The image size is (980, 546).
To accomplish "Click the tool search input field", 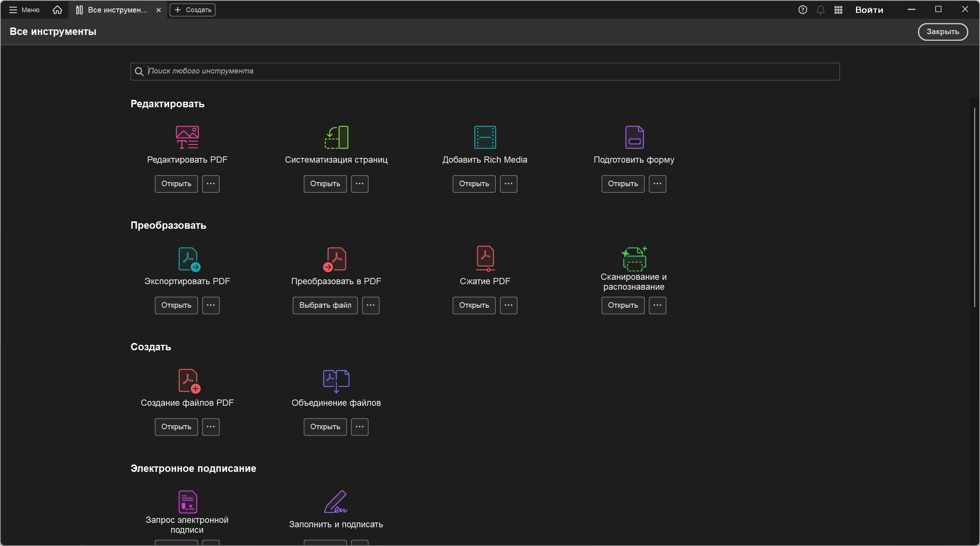I will (485, 71).
